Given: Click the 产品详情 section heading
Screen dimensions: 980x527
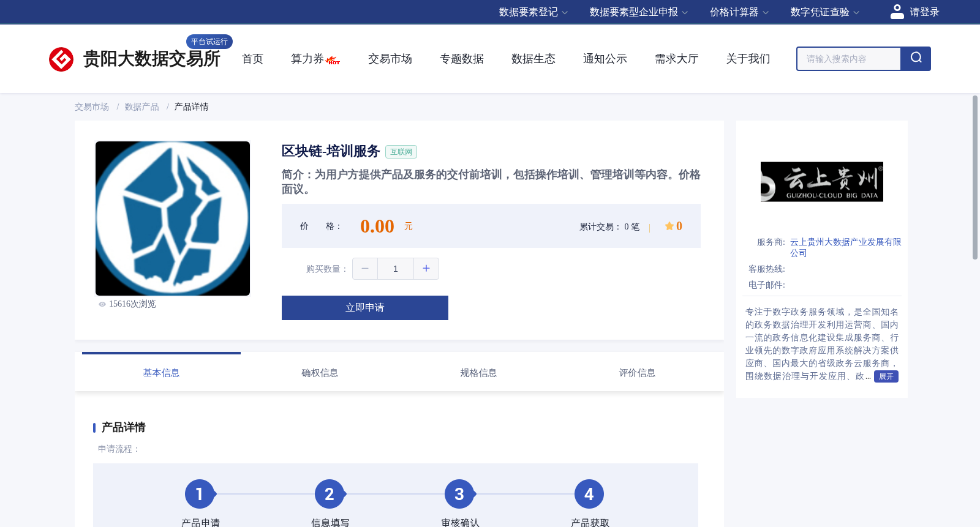Looking at the screenshot, I should pyautogui.click(x=123, y=427).
